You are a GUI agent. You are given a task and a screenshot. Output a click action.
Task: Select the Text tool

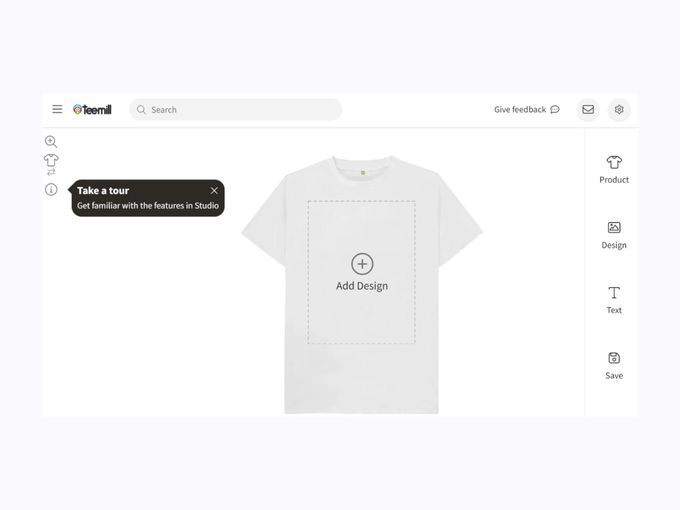click(614, 300)
